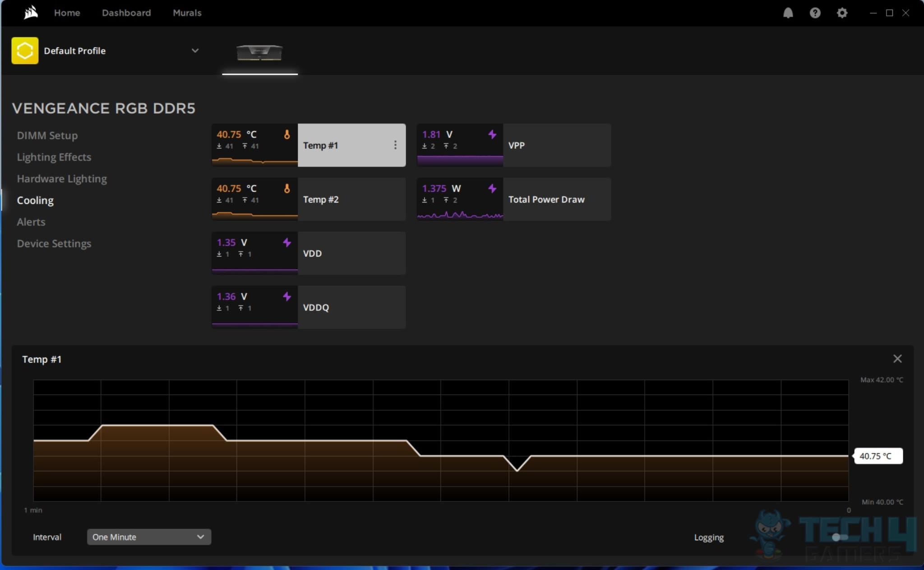Select the Temp #1 sensor card
The height and width of the screenshot is (570, 924).
[309, 145]
